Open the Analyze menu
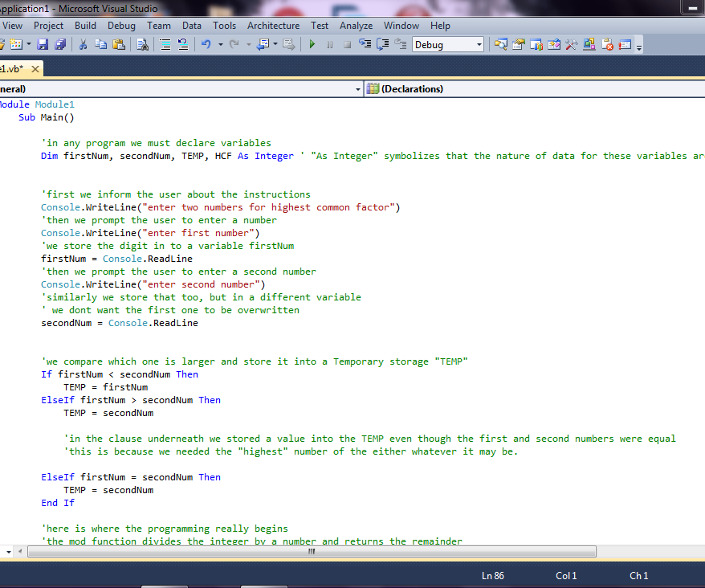 pos(356,26)
